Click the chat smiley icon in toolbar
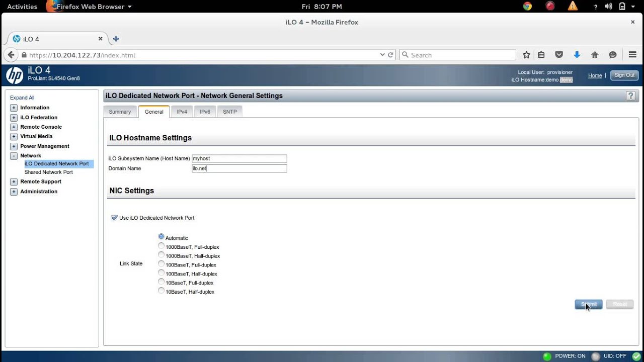Image resolution: width=644 pixels, height=362 pixels. 612,55
